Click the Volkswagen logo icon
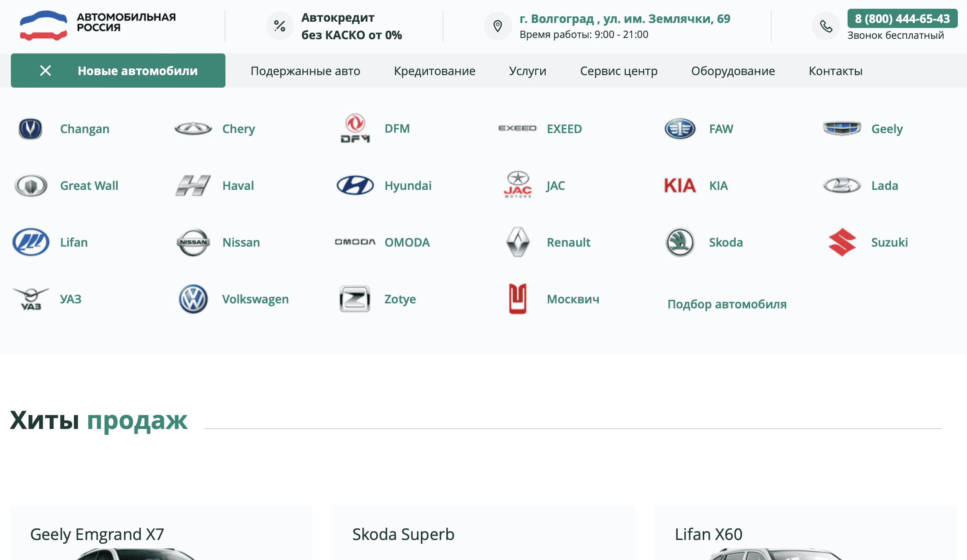Viewport: 967px width, 560px height. 193,299
